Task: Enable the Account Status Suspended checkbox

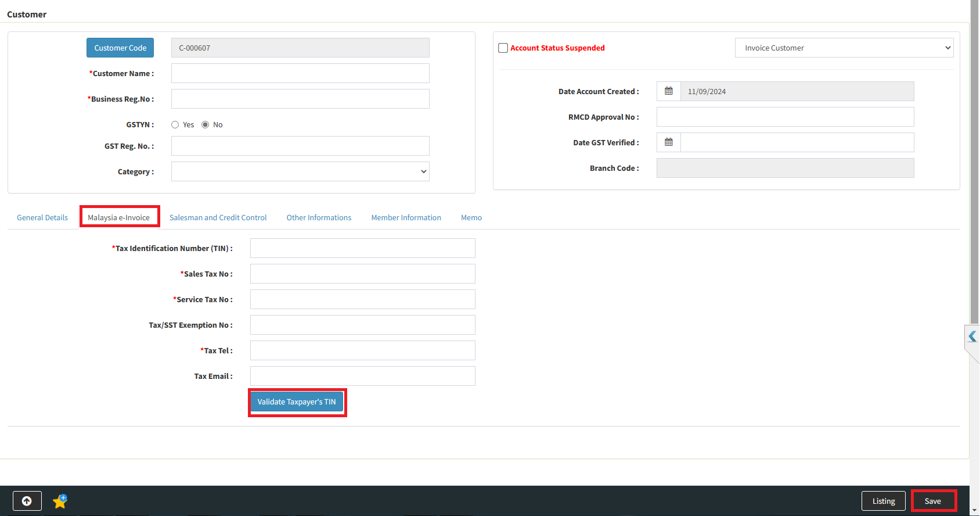Action: [503, 48]
